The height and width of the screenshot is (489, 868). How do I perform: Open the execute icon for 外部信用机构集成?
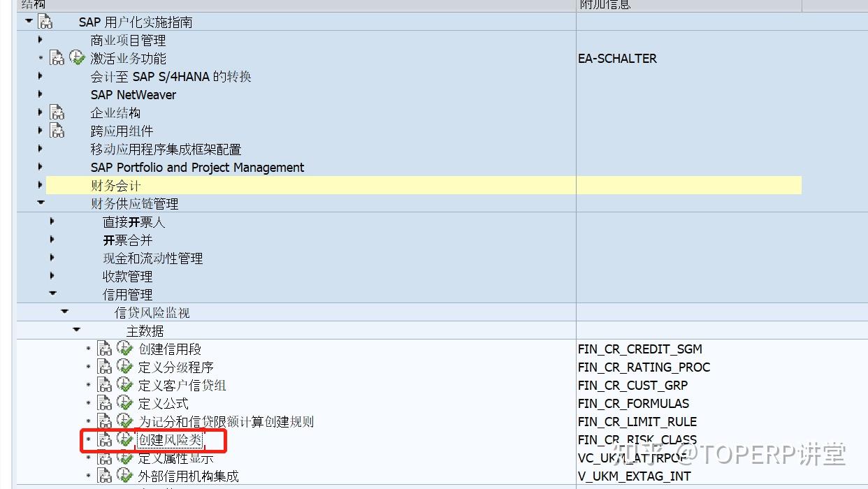123,476
